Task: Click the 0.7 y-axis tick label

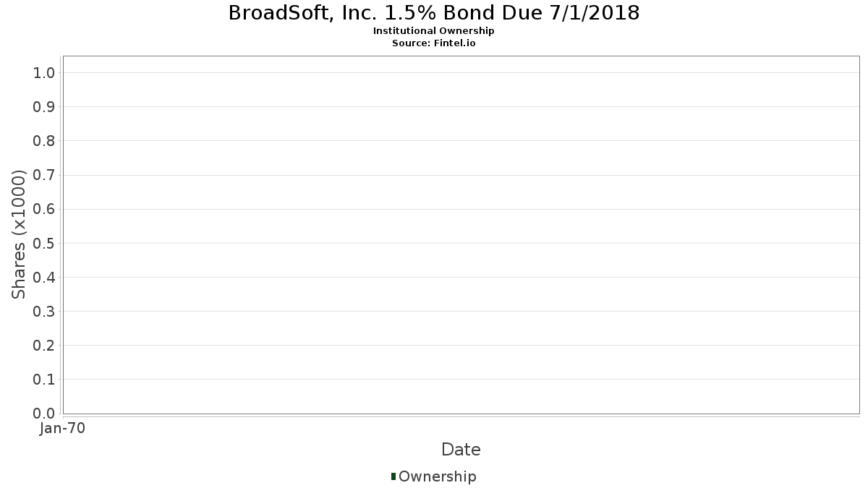Action: point(44,175)
